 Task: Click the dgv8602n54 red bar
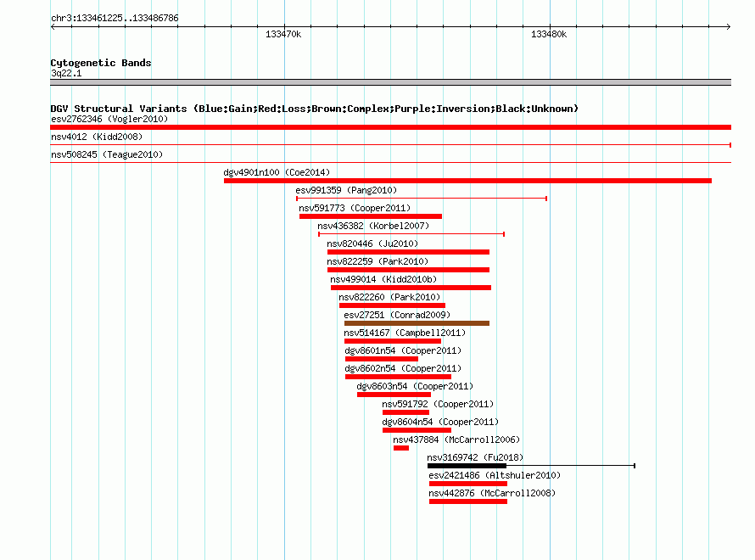398,377
